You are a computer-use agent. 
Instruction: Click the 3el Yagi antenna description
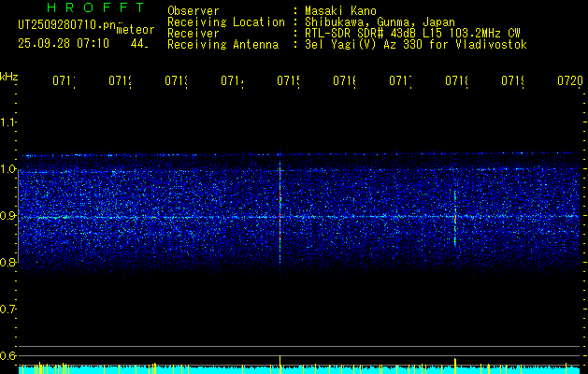point(416,45)
